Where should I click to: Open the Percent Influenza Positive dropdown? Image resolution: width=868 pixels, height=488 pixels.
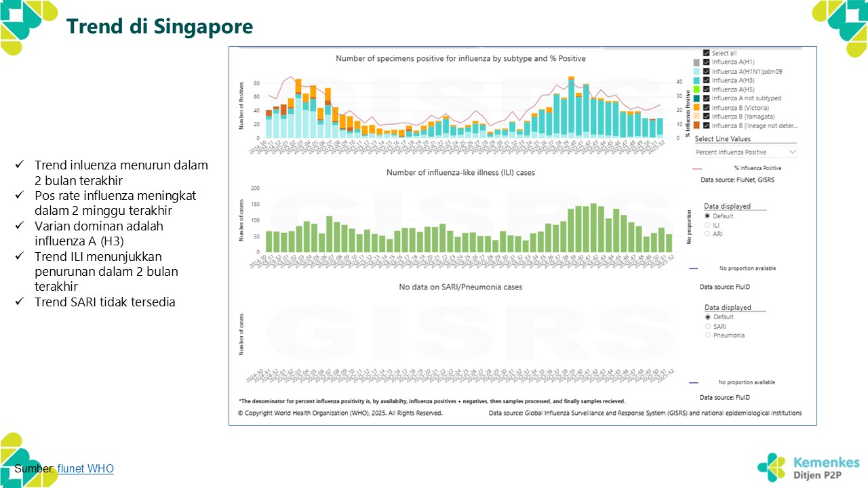[746, 152]
